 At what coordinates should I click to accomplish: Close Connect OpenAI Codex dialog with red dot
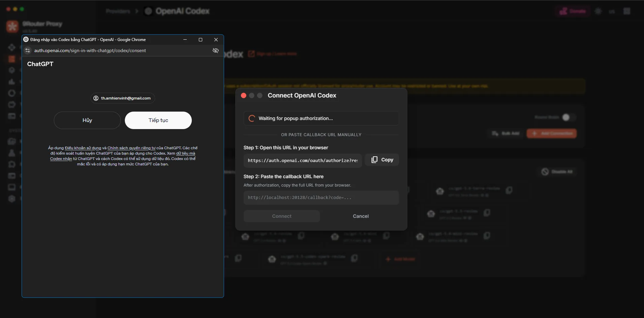pyautogui.click(x=244, y=95)
